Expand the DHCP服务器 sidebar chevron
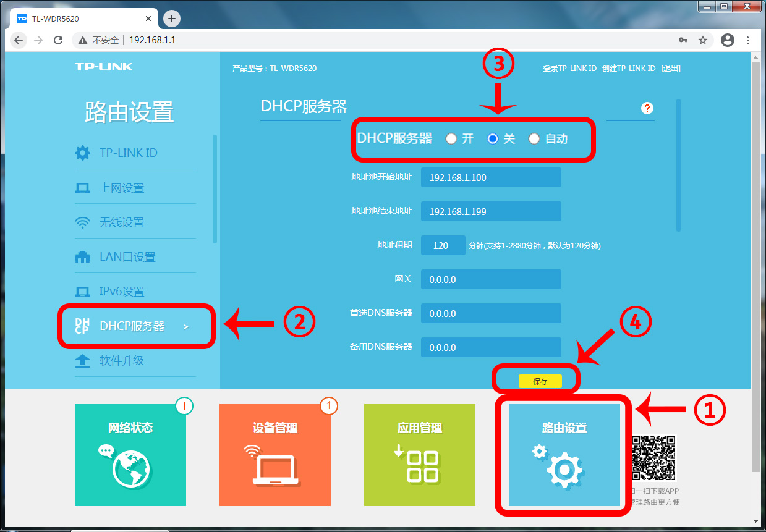The image size is (766, 532). [185, 326]
